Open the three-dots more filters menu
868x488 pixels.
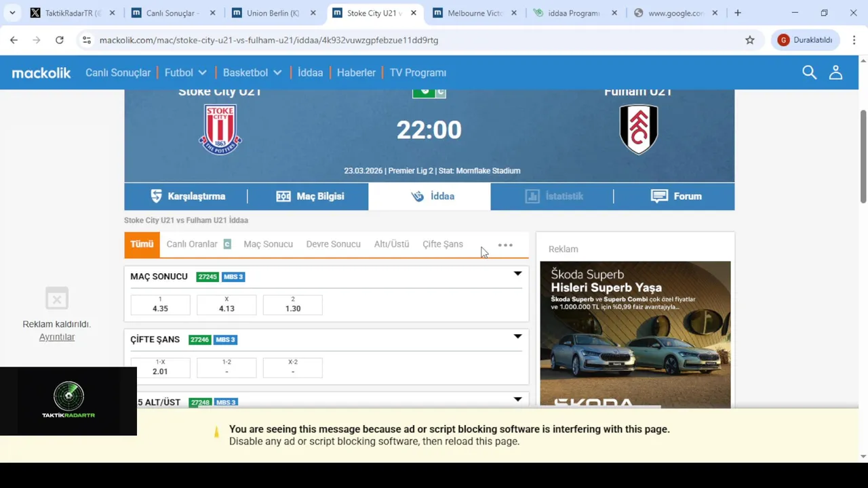pos(505,245)
